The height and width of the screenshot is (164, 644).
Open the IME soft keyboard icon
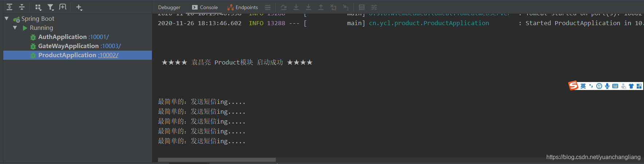click(615, 86)
